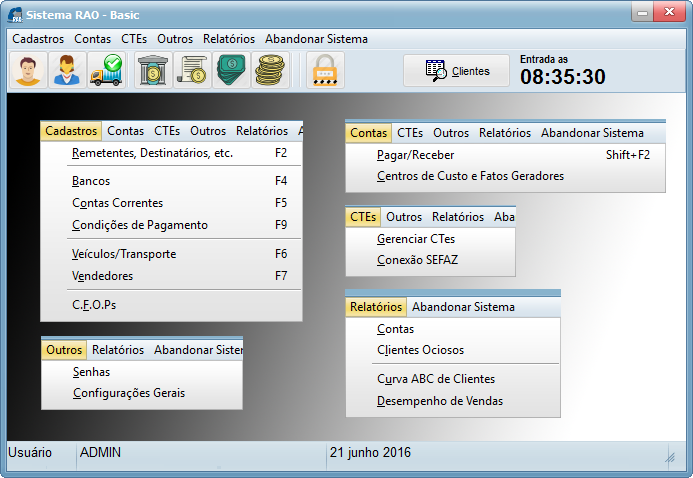
Task: Minimize the Sistema RAO window
Action: coord(642,13)
